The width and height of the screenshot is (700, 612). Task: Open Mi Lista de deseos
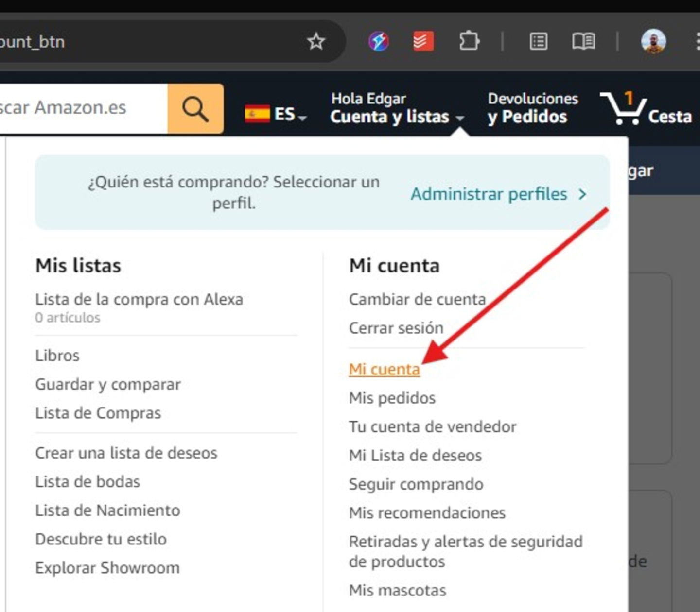coord(416,455)
